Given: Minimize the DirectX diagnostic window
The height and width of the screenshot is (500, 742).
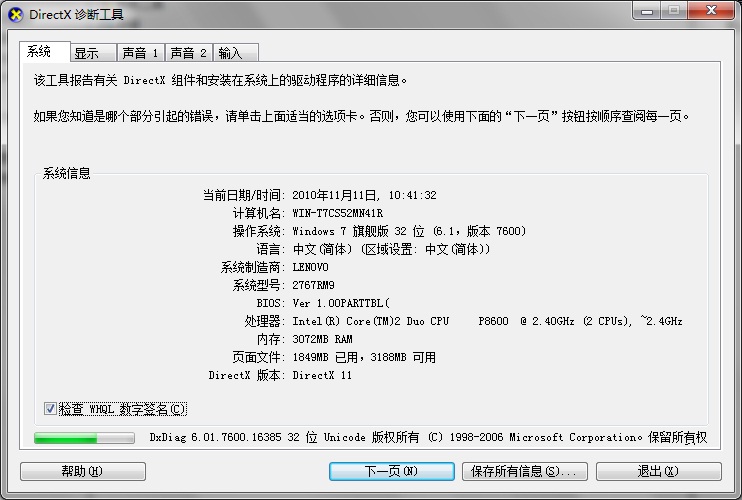Looking at the screenshot, I should (x=646, y=11).
